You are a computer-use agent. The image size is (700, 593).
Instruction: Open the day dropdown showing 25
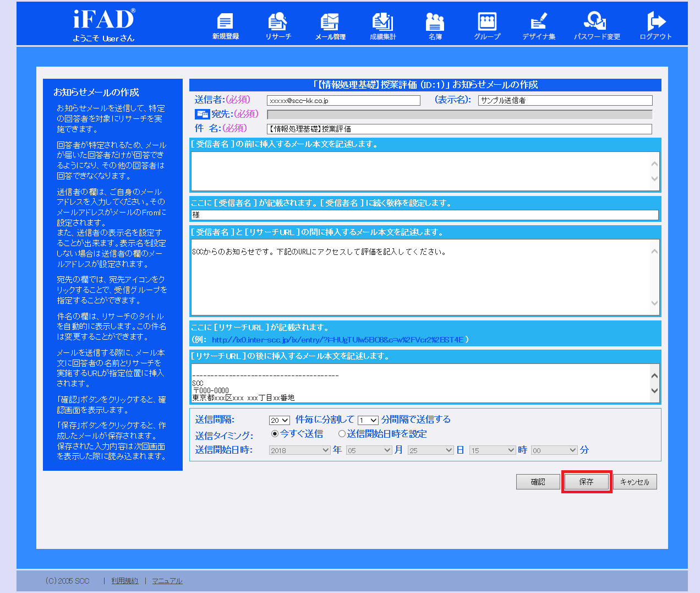coord(430,450)
